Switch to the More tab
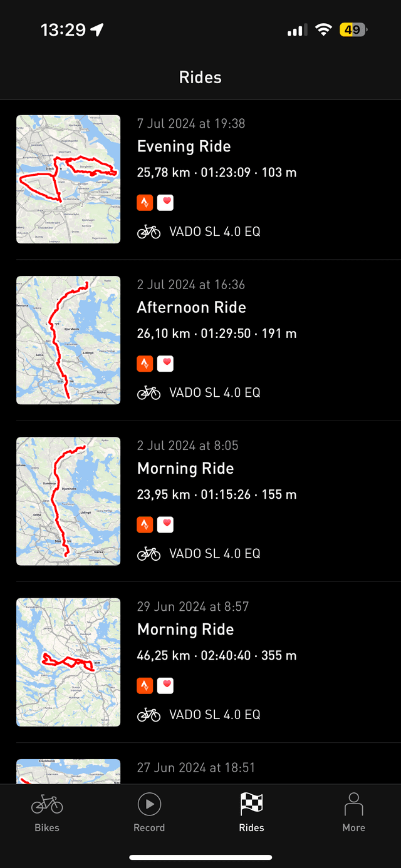 click(353, 812)
